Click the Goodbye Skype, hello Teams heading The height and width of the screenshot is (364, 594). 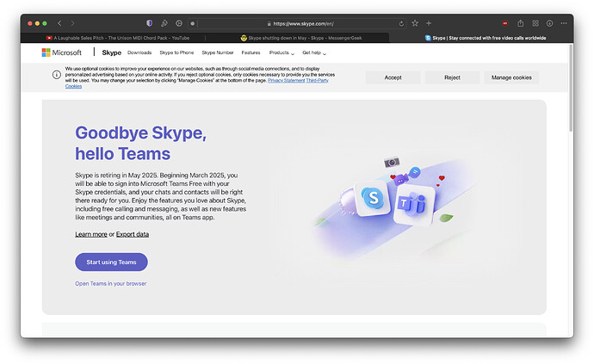click(x=140, y=143)
